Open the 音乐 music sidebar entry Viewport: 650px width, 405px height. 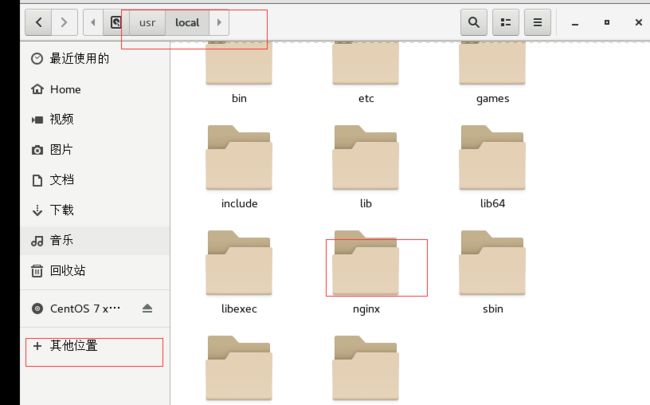coord(95,240)
